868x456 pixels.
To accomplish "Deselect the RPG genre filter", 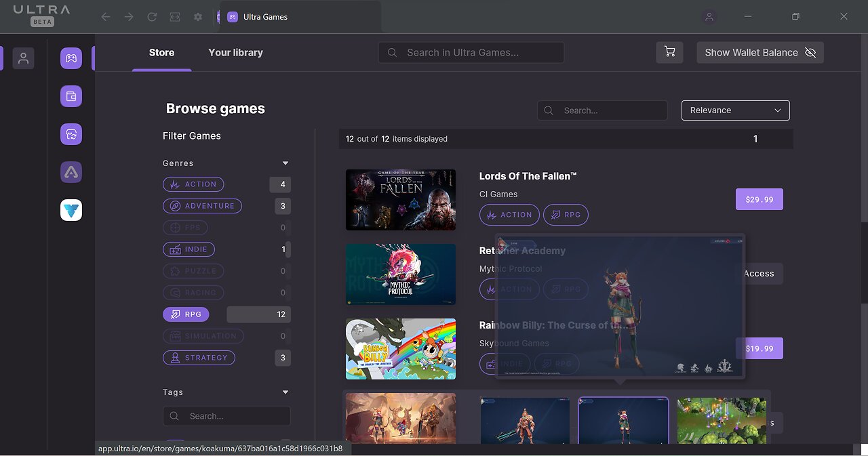I will tap(186, 314).
